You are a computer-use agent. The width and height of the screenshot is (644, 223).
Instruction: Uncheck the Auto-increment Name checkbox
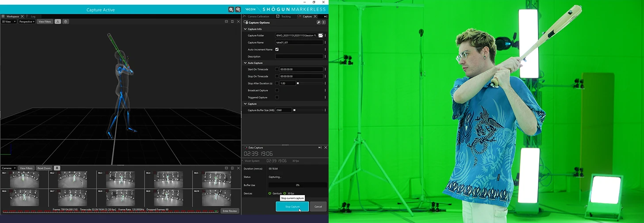click(x=277, y=49)
